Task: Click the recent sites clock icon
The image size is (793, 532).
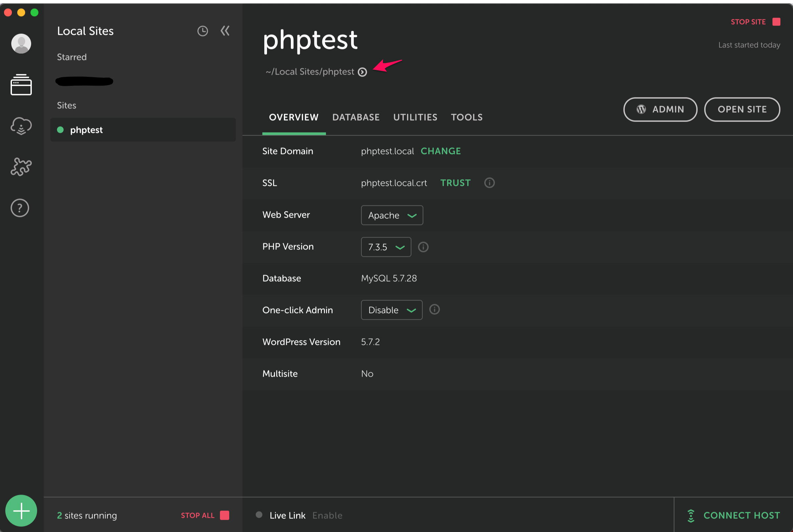Action: coord(202,31)
